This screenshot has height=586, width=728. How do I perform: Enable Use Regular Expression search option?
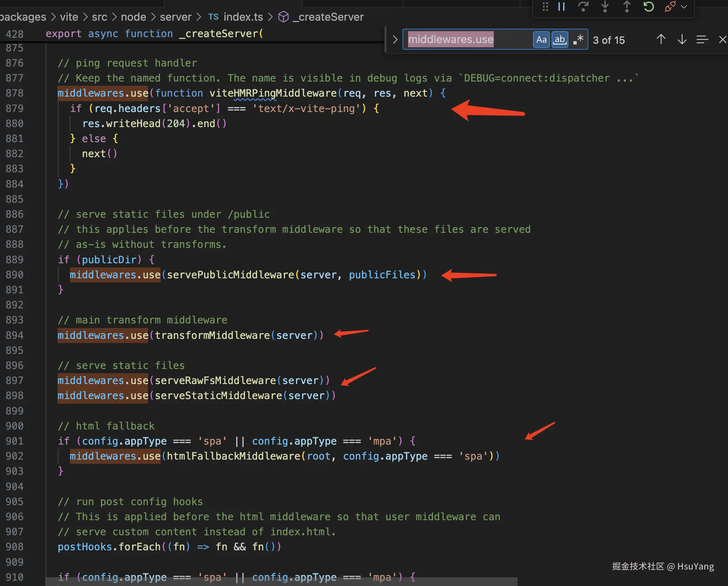[578, 40]
